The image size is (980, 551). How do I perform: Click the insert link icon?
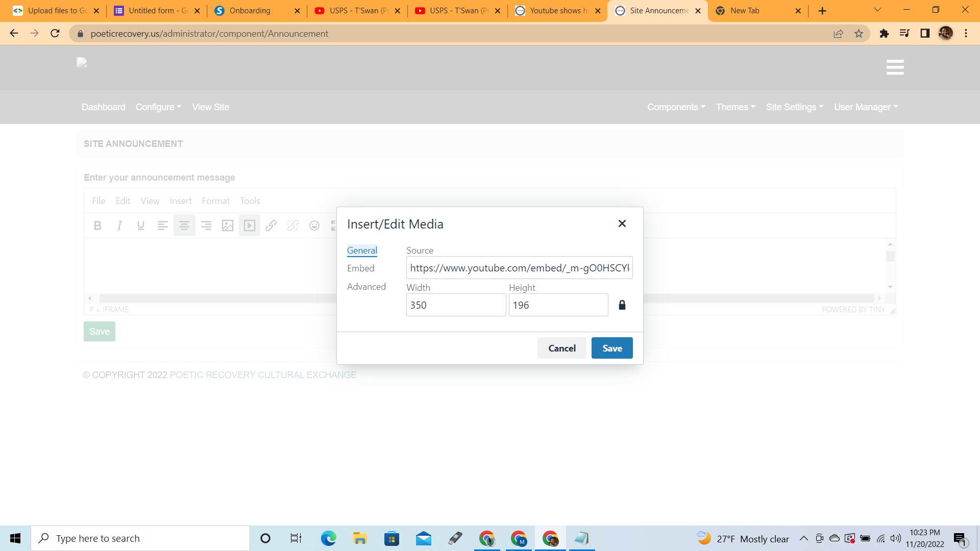click(x=271, y=226)
